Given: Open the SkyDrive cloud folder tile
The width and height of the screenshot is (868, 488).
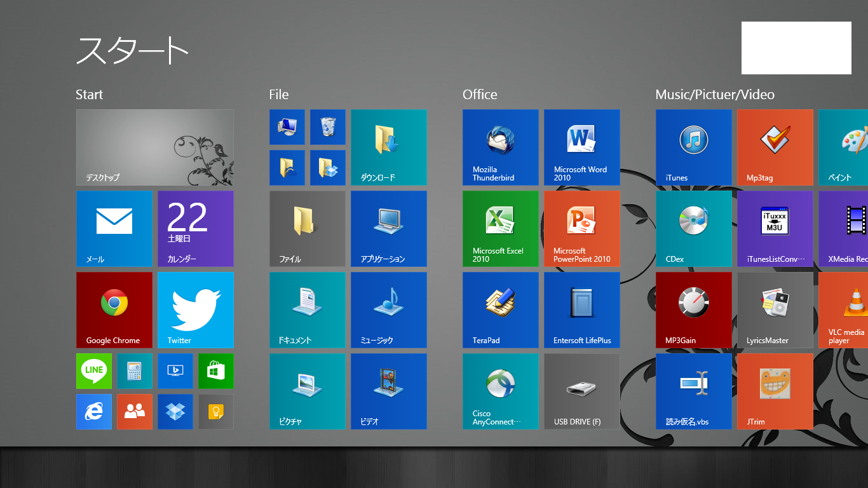Looking at the screenshot, I should [287, 168].
